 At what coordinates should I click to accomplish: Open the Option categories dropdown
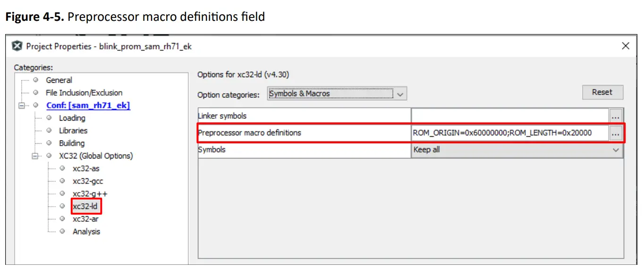337,94
